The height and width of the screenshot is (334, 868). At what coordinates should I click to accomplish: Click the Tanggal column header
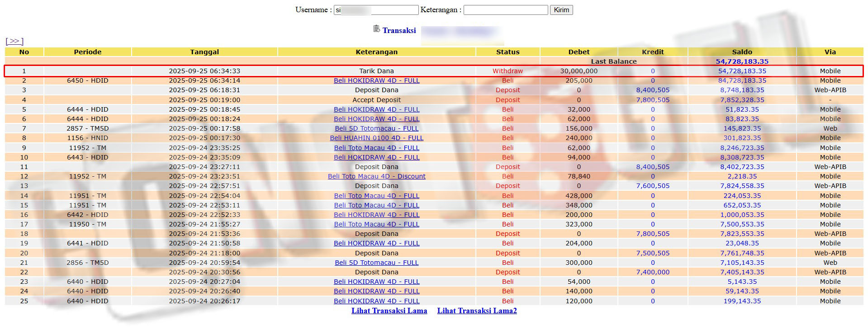point(204,52)
